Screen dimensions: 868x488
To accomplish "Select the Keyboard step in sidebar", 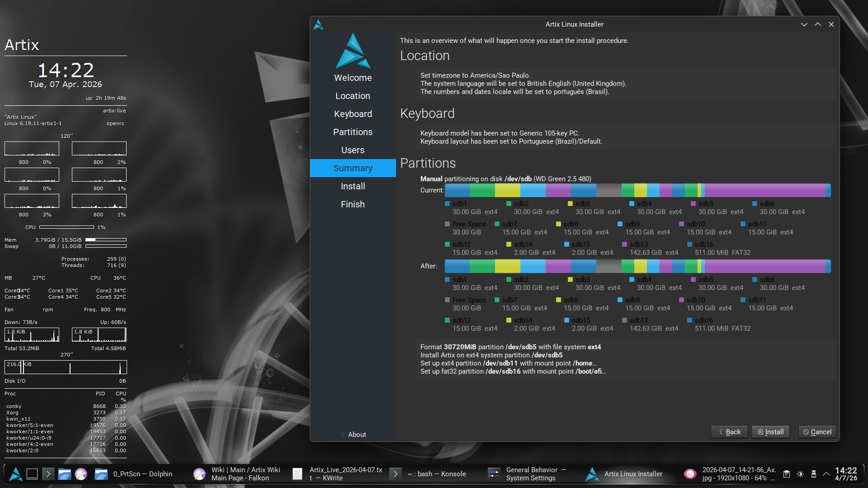I will 353,114.
